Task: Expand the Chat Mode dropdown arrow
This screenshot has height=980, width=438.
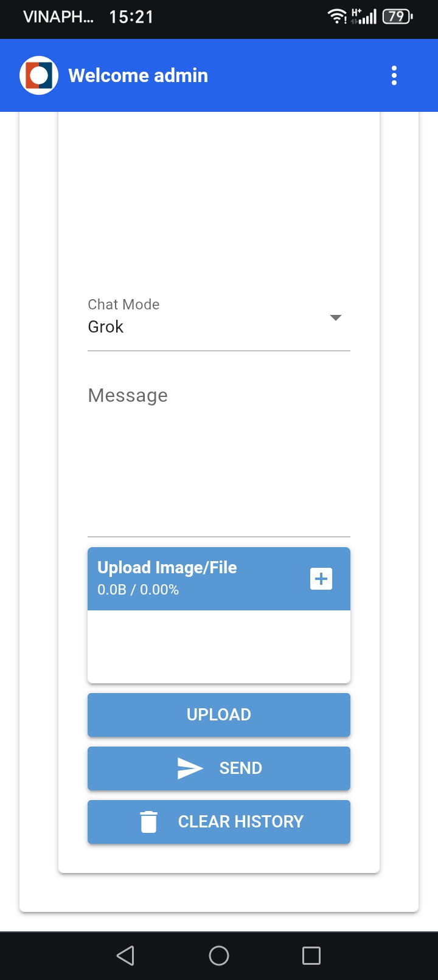Action: tap(335, 318)
